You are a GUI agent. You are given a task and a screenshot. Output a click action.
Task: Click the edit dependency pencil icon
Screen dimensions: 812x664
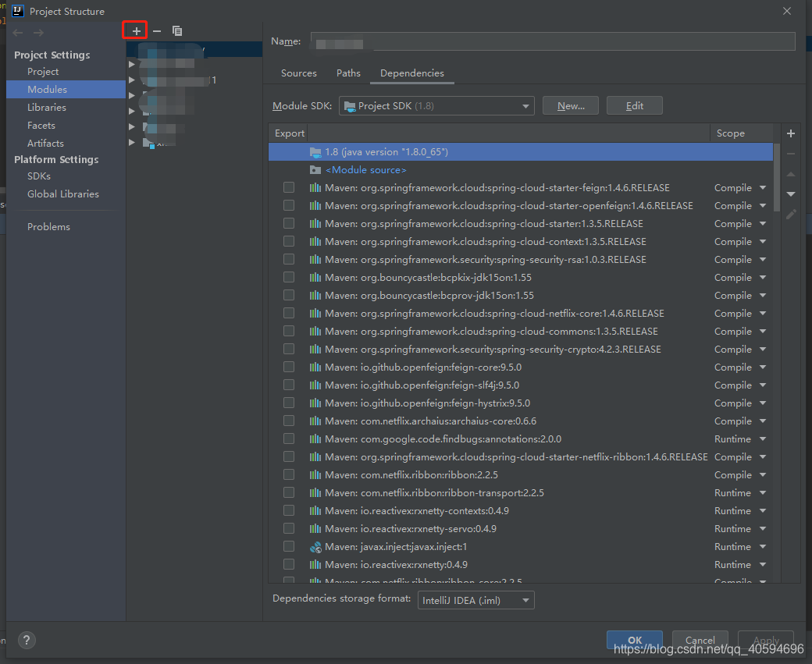791,215
